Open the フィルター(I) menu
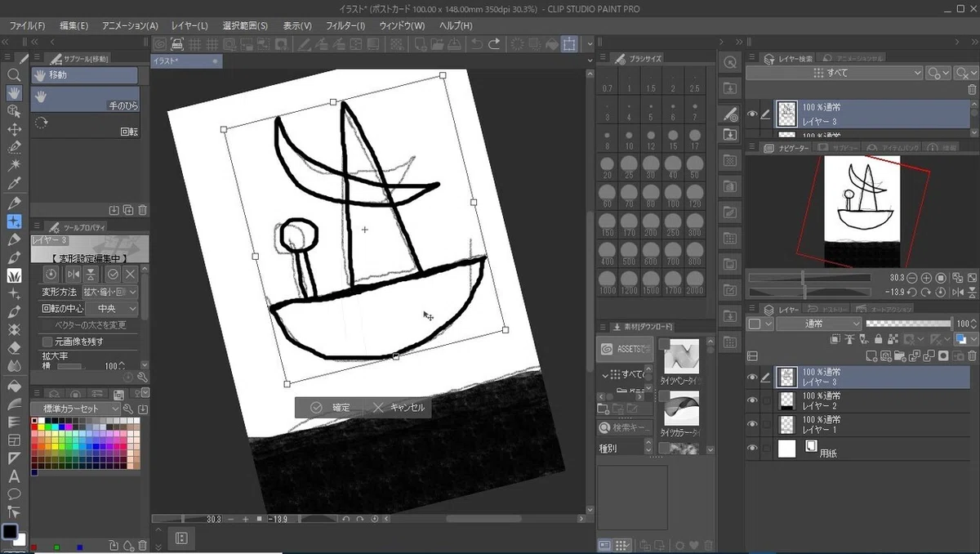The width and height of the screenshot is (980, 554). pyautogui.click(x=345, y=26)
